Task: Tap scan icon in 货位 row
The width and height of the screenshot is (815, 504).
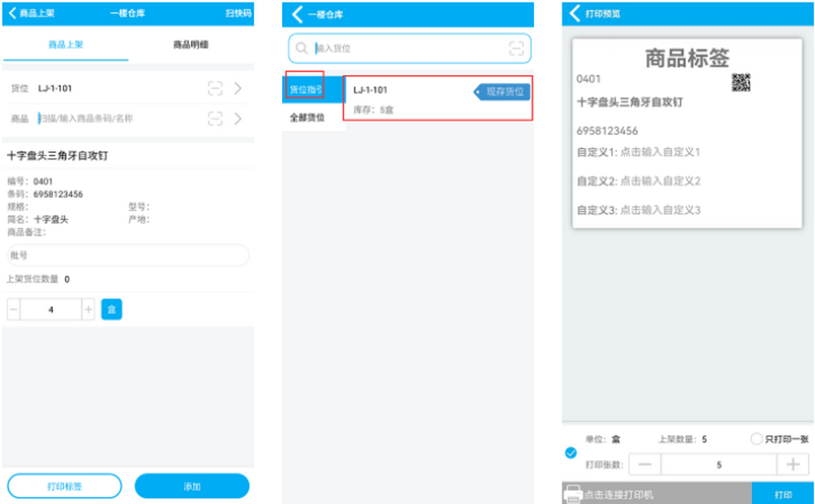Action: click(214, 89)
